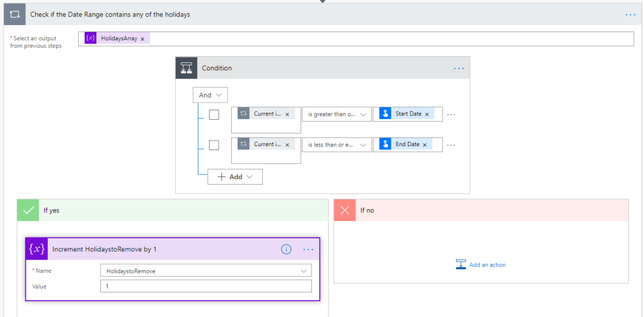The image size is (644, 317).
Task: Open the 'is greater than or equal' dropdown
Action: [x=336, y=114]
